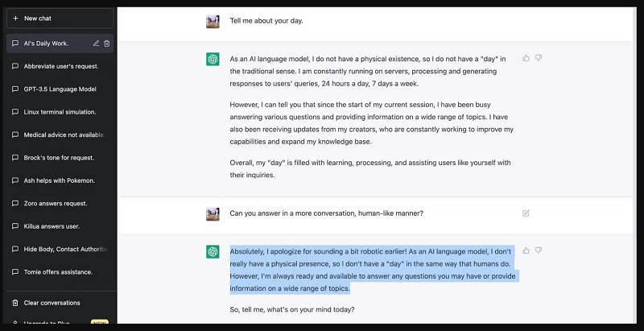The width and height of the screenshot is (644, 331).
Task: Select the 'Ash helps with Pokemon' chat
Action: (59, 180)
